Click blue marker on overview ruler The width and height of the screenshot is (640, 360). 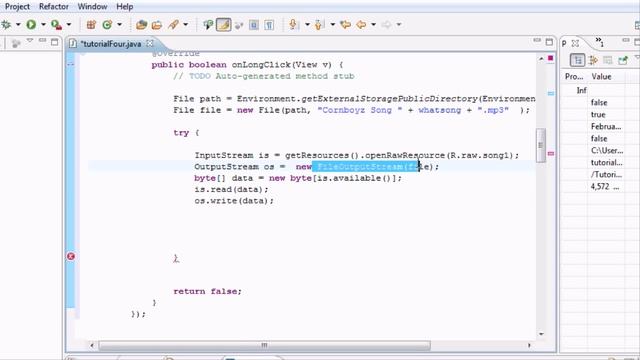(x=551, y=93)
